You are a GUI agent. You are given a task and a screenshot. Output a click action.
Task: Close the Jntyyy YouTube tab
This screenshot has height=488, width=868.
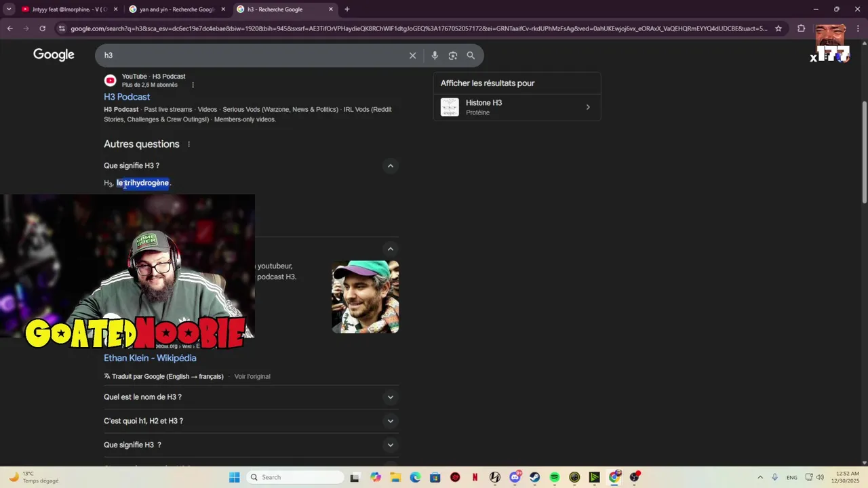click(115, 9)
